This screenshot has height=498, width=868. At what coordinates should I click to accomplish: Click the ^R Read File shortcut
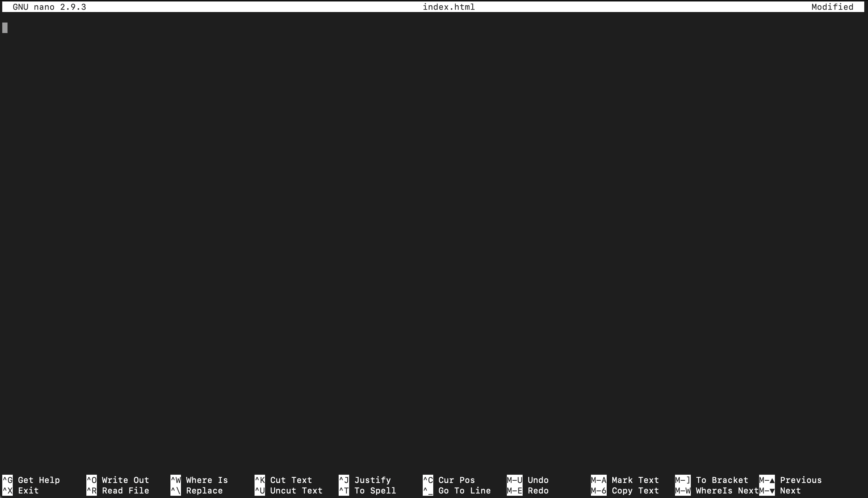point(118,490)
